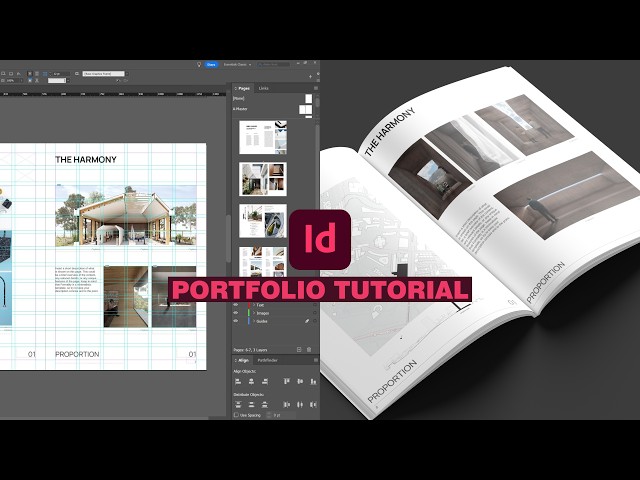Switch to the Align tab
The width and height of the screenshot is (640, 480).
243,360
